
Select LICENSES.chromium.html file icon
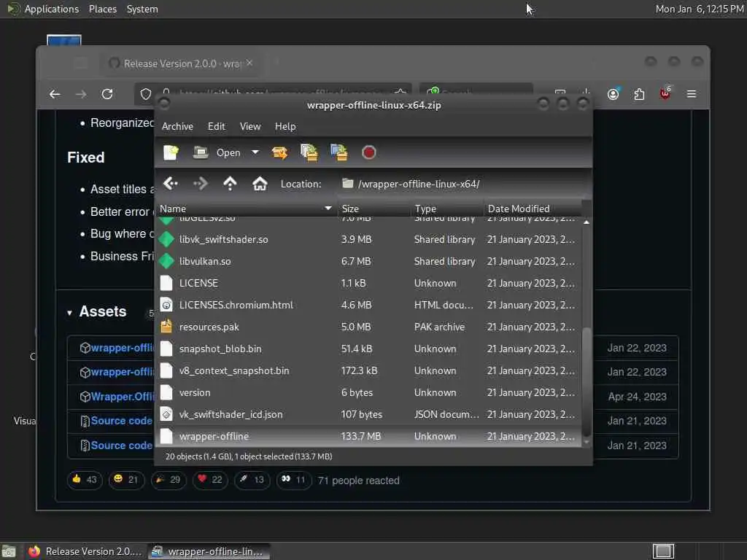tap(166, 305)
